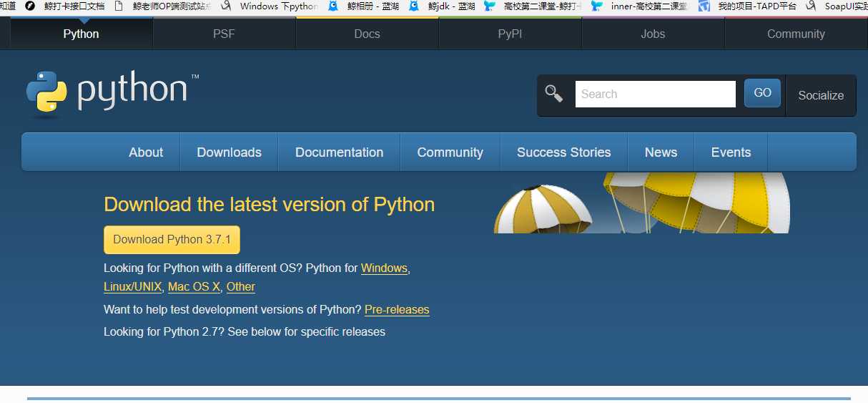Click the GO search button

pyautogui.click(x=762, y=93)
